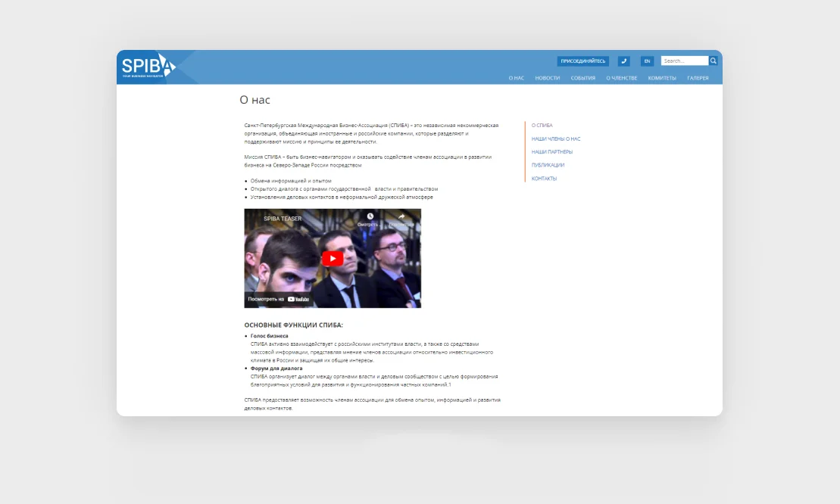
Task: Select О СПИБА in sidebar
Action: pyautogui.click(x=542, y=125)
